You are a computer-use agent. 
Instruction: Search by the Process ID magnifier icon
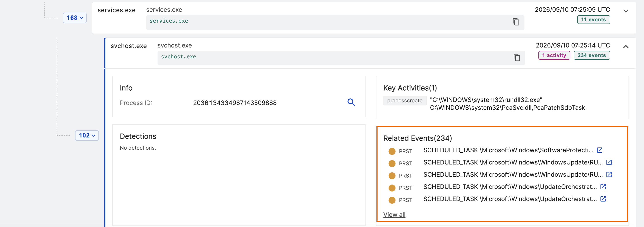click(x=351, y=102)
